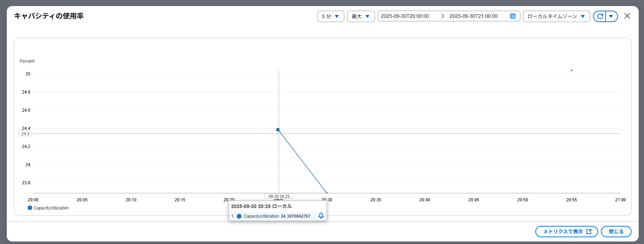Open the 最大 statistic dropdown
Screen dimensions: 644x244
[x=361, y=16]
